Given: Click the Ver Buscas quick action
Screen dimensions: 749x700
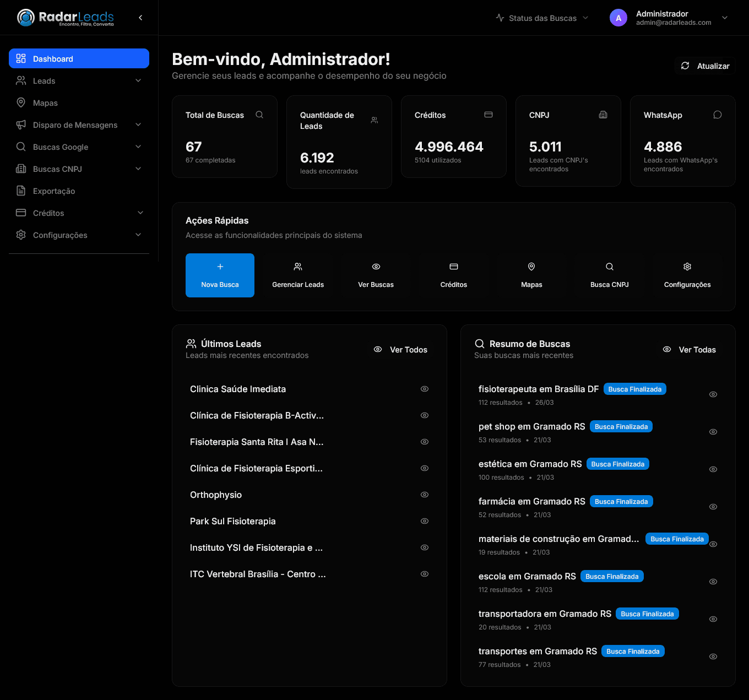Looking at the screenshot, I should pyautogui.click(x=376, y=275).
